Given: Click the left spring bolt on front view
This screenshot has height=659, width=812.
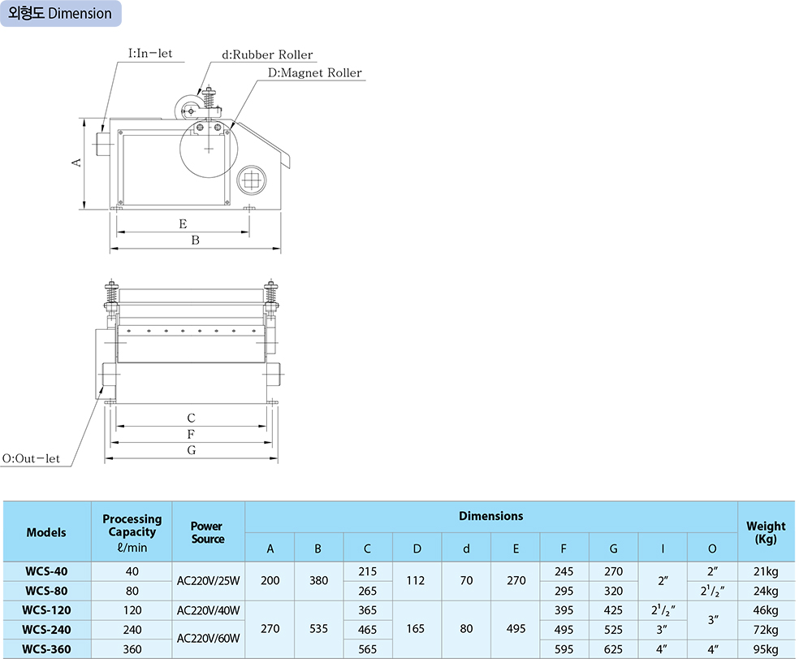Looking at the screenshot, I should coord(110,296).
